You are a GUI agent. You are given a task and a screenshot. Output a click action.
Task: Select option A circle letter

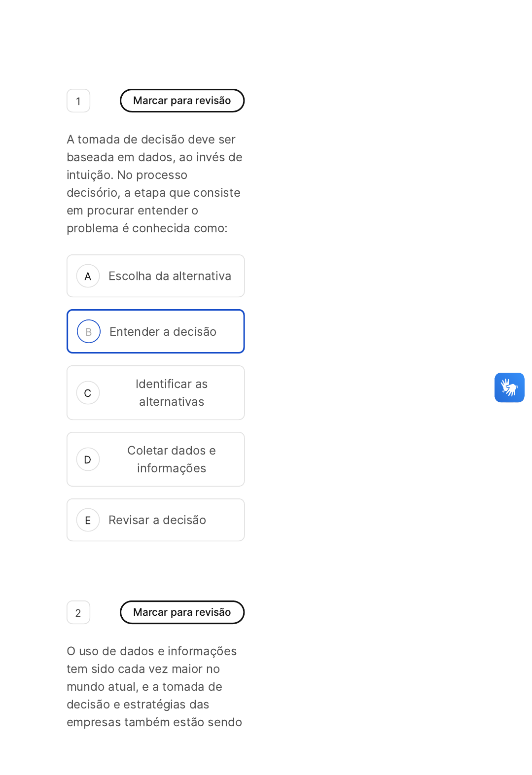click(88, 276)
